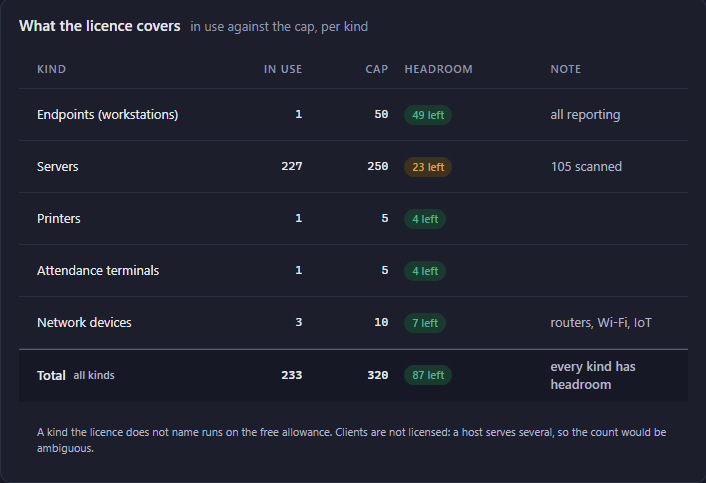Select the 'Network devices' row label
Viewport: 706px width, 483px height.
click(84, 323)
